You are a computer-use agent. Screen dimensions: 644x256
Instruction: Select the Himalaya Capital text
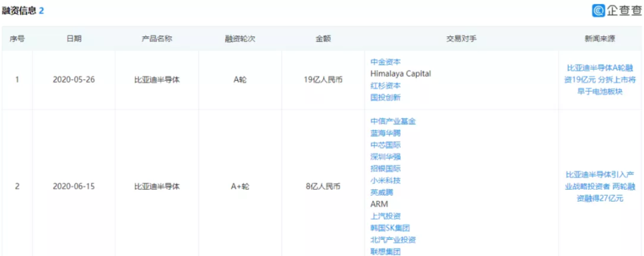point(401,73)
